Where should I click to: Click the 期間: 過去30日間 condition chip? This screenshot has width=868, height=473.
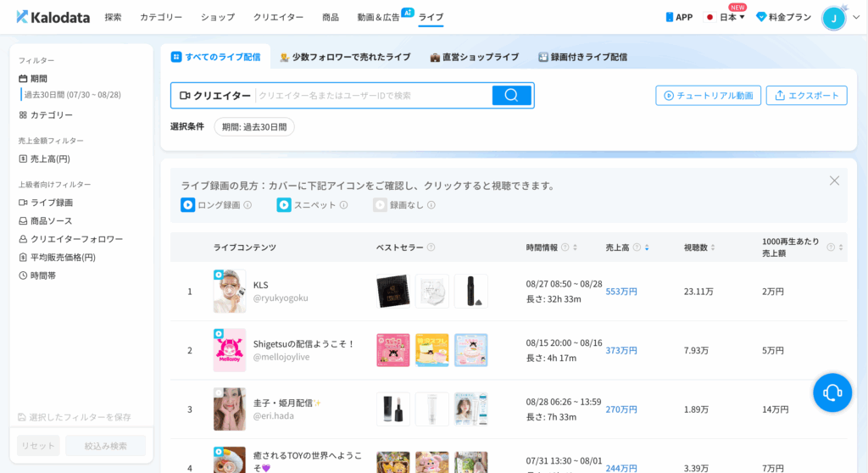pos(254,127)
